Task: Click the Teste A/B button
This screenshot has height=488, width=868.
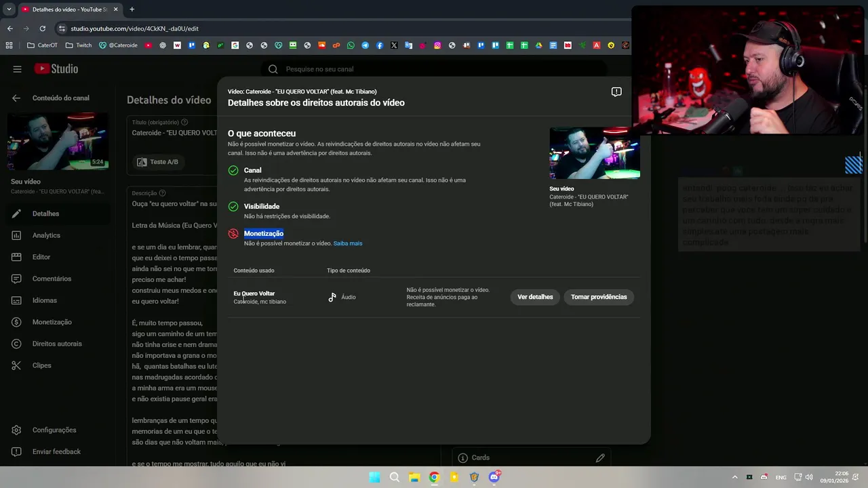Action: [157, 162]
